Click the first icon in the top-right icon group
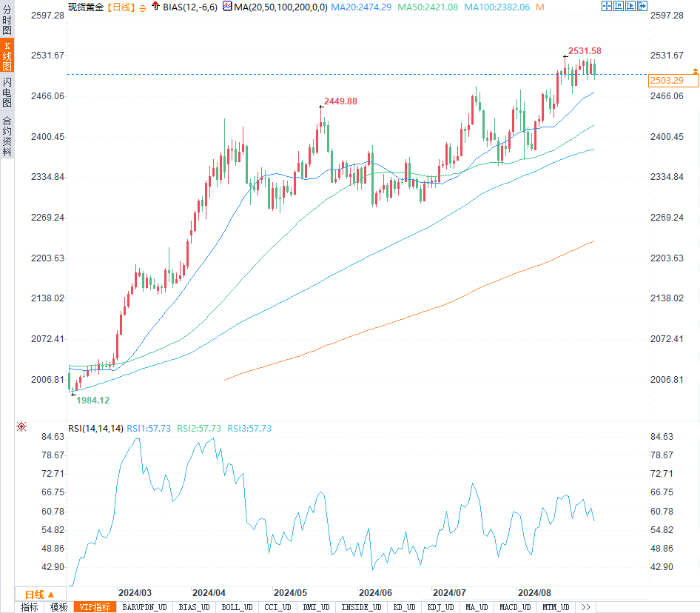This screenshot has width=700, height=613. [607, 6]
